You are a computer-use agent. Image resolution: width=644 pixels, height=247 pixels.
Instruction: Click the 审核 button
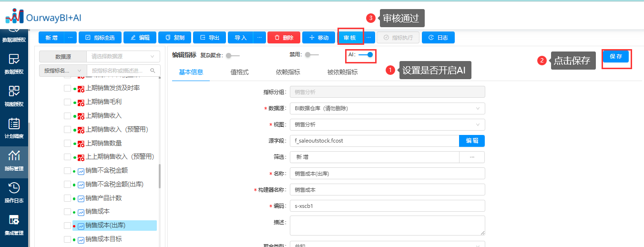point(349,38)
